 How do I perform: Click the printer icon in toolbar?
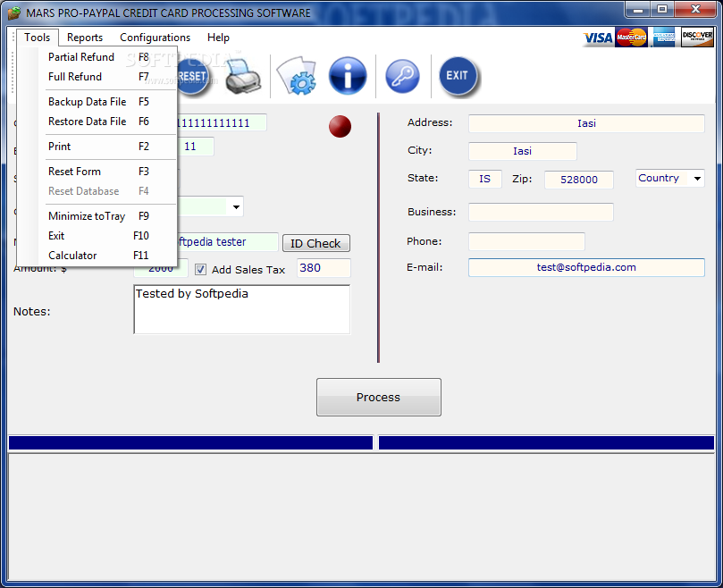tap(243, 77)
